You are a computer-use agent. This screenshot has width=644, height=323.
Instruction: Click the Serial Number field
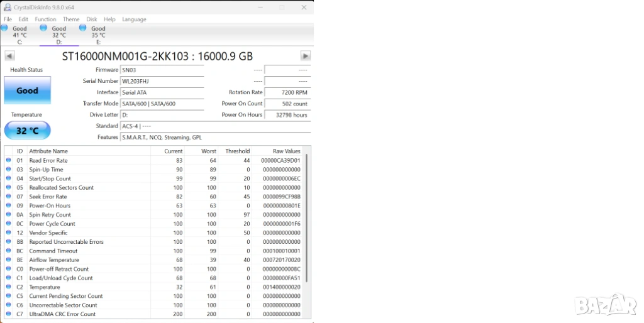click(162, 81)
